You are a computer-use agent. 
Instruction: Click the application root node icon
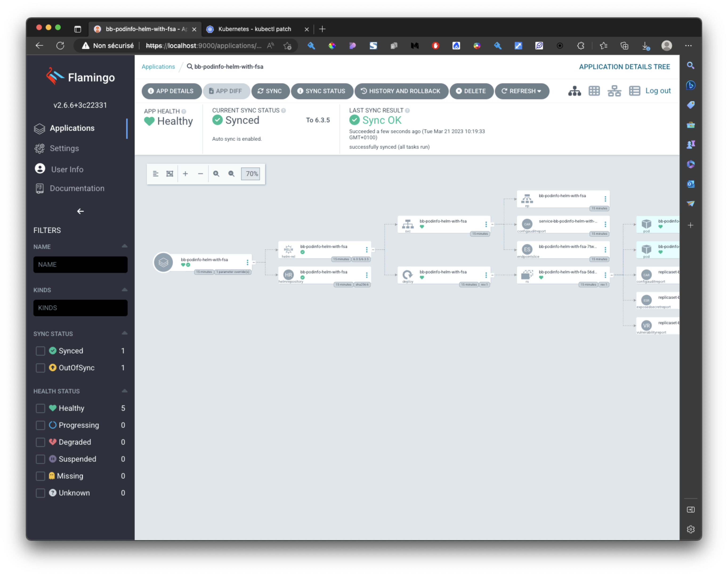tap(163, 262)
